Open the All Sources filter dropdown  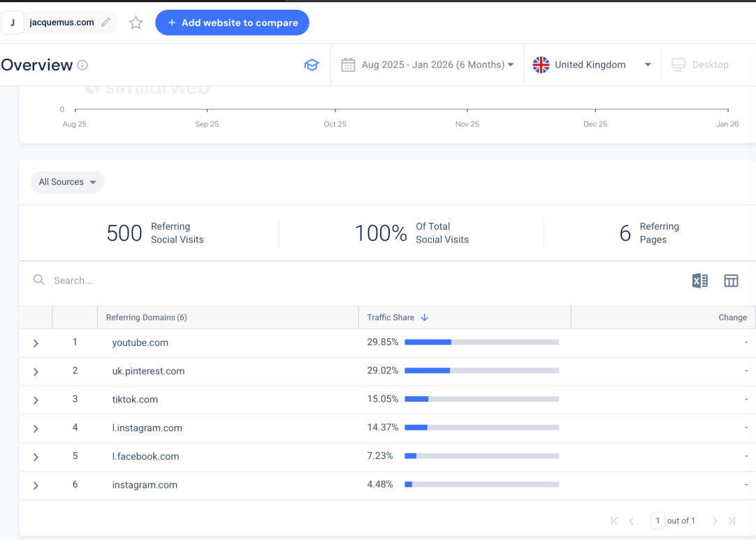[67, 182]
